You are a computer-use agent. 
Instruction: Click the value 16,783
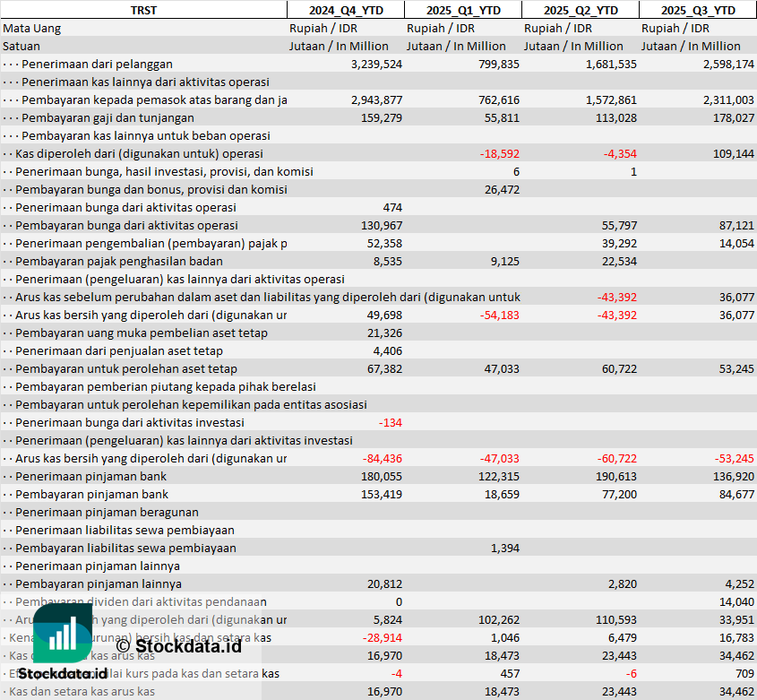[736, 637]
